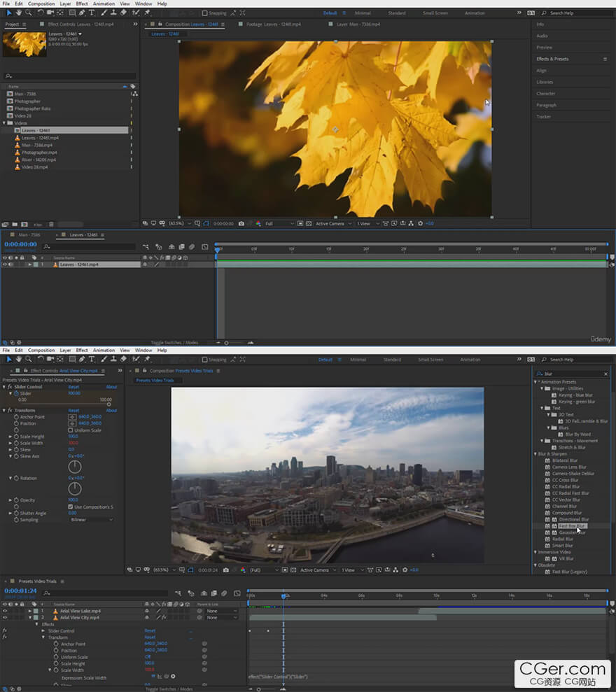The width and height of the screenshot is (616, 692).
Task: Open the Effect menu in top window
Action: click(x=82, y=3)
